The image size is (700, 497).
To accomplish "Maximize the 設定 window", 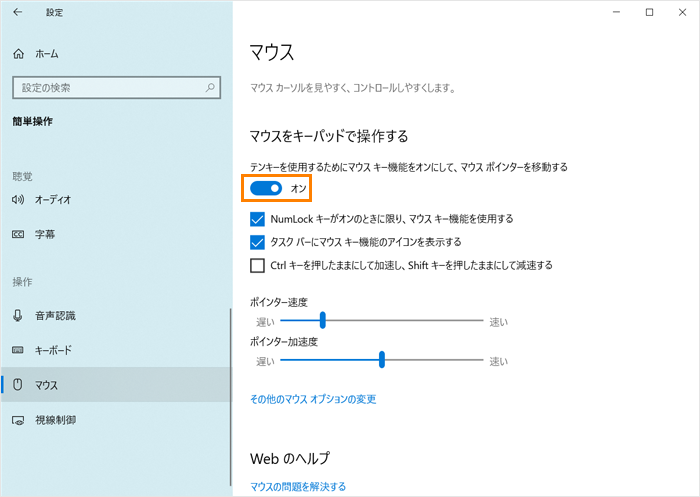I will pyautogui.click(x=649, y=13).
